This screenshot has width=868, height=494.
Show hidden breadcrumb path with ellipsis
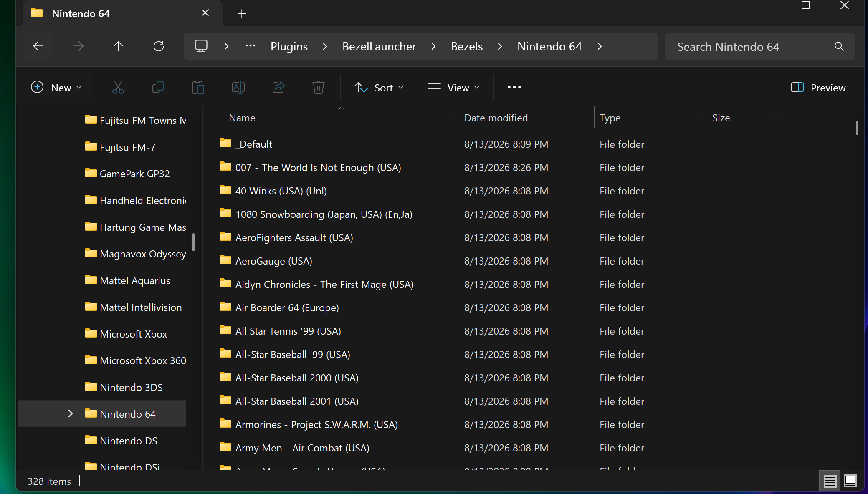(x=251, y=46)
